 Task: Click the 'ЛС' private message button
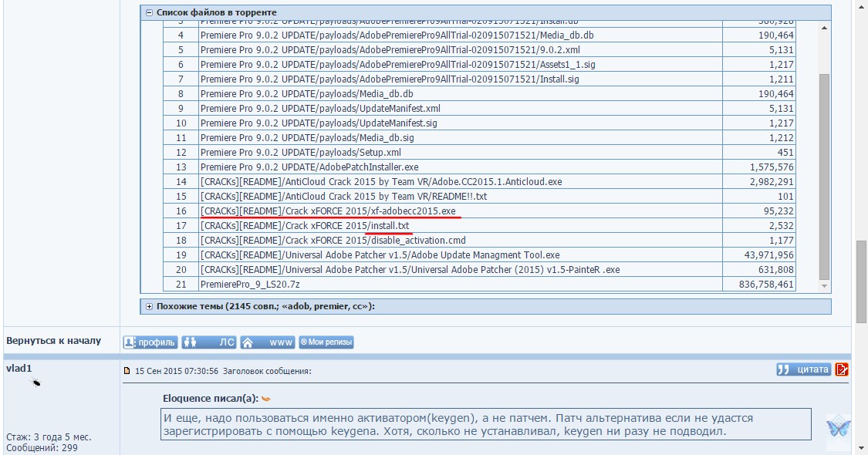pos(208,342)
